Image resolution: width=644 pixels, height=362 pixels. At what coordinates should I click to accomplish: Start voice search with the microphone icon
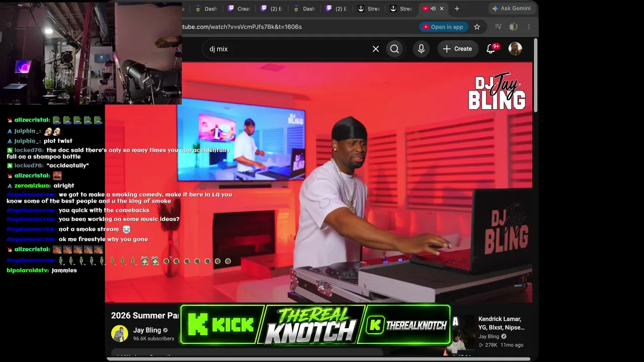(x=421, y=49)
